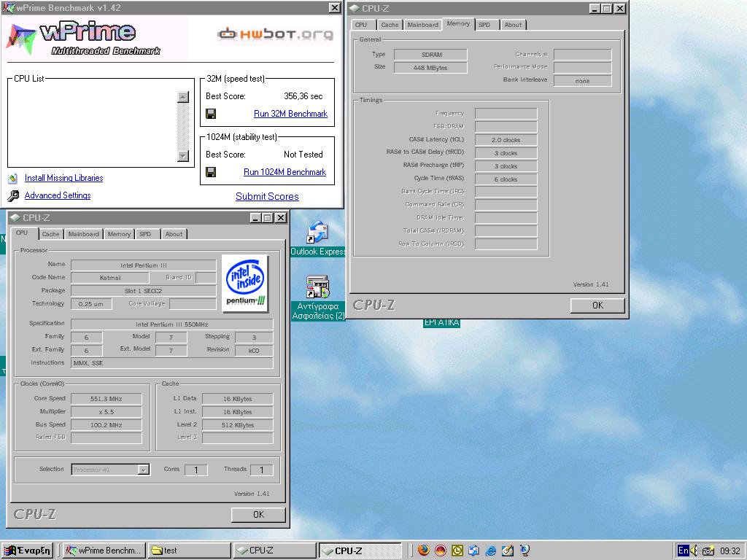Image resolution: width=747 pixels, height=560 pixels.
Task: Click the Katmai code name field
Action: (110, 277)
